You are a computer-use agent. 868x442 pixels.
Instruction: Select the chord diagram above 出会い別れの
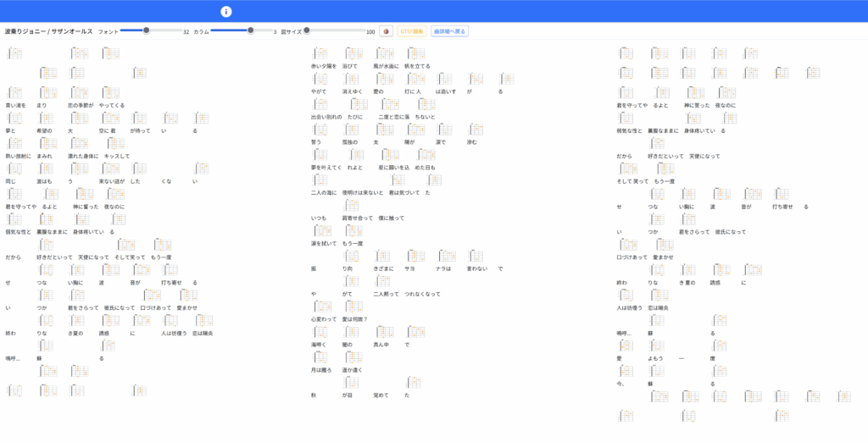[x=321, y=104]
